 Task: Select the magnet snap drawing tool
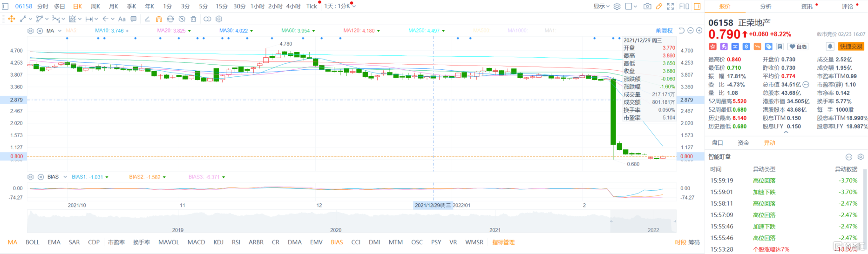(x=159, y=19)
